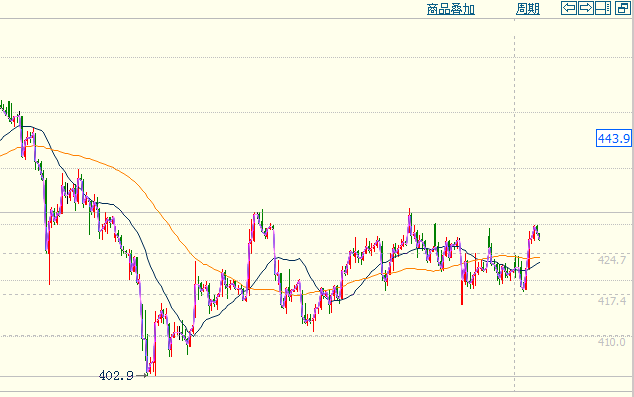Click the 417.4 price axis label
Viewport: 634px width, 397px height.
612,300
